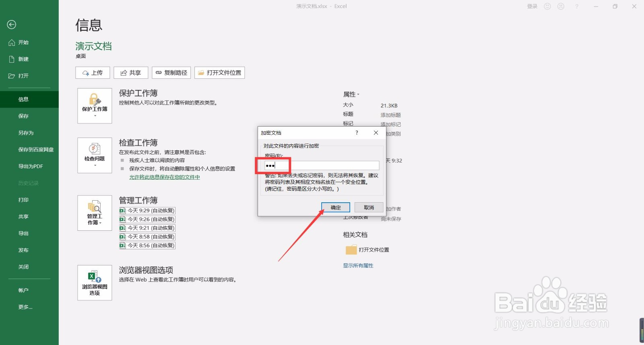Close the 加密文档 dialog

click(x=376, y=133)
